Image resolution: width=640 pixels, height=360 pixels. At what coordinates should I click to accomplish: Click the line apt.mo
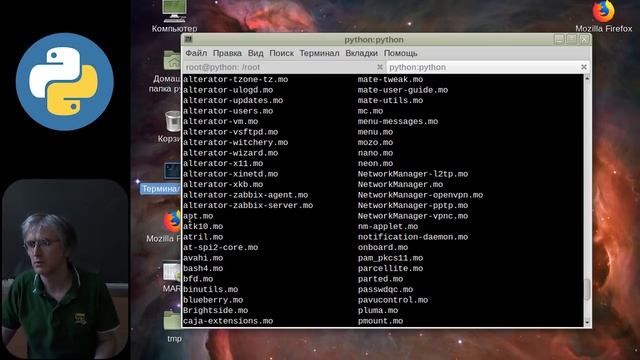pos(198,216)
